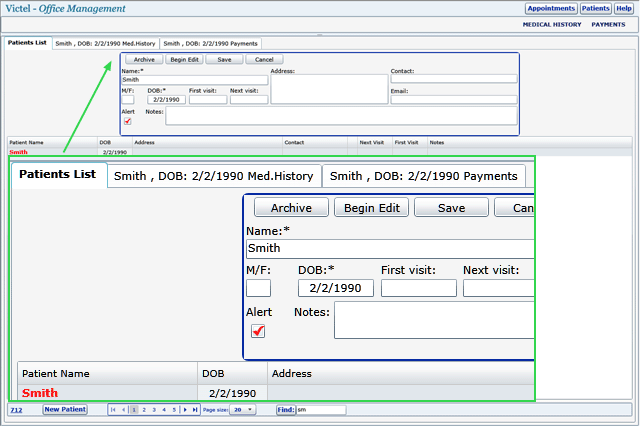The width and height of the screenshot is (640, 426).
Task: Sort by the Next Visit column header
Action: pyautogui.click(x=375, y=142)
